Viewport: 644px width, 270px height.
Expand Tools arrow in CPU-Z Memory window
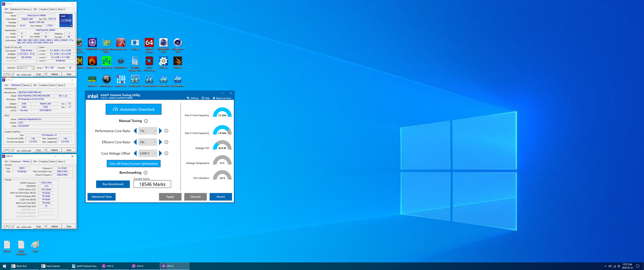(45, 226)
